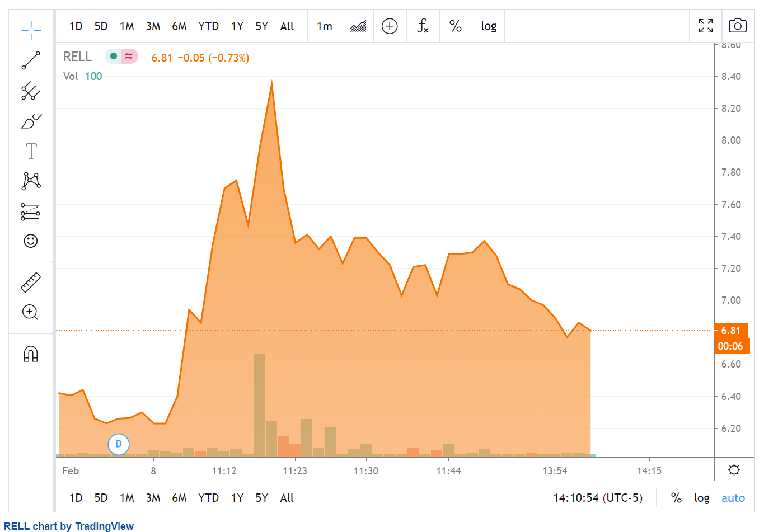764x532 pixels.
Task: Select the YTD range in bottom bar
Action: (208, 498)
